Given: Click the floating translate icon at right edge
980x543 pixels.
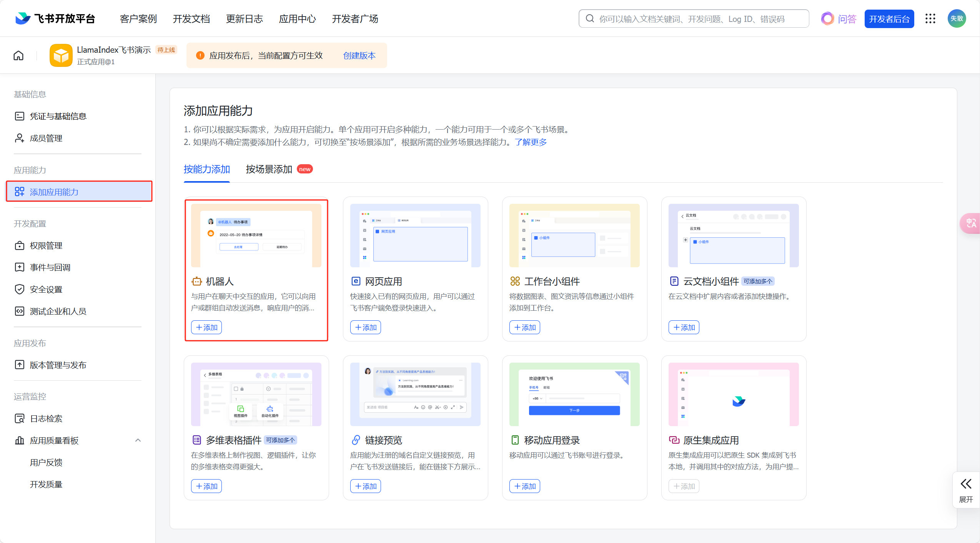Looking at the screenshot, I should pos(971,223).
